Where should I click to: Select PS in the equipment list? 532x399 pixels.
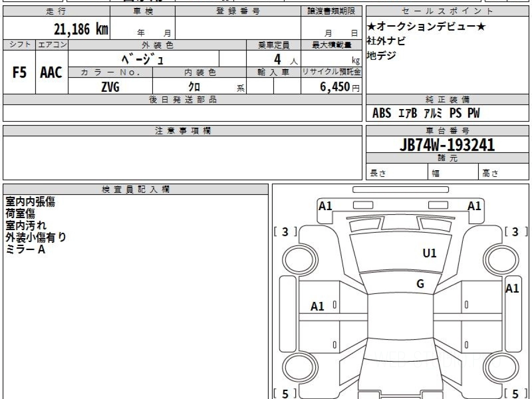click(455, 113)
